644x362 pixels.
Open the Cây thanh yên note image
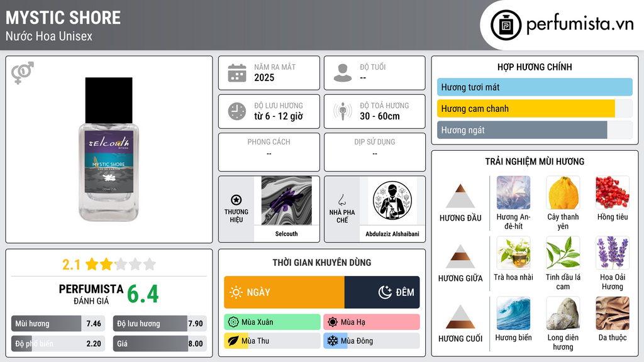coord(563,193)
